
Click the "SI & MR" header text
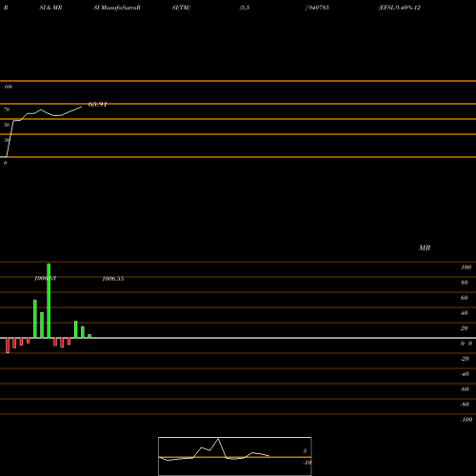50,8
